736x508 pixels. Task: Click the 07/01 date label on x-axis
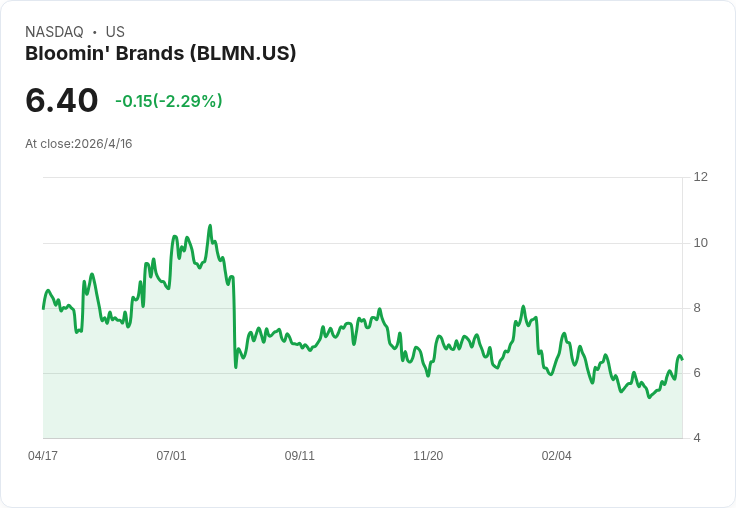click(171, 456)
